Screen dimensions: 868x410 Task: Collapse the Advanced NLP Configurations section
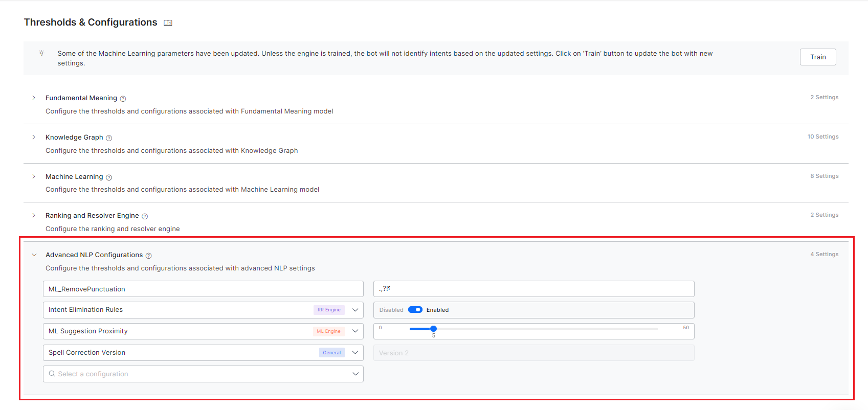[34, 255]
